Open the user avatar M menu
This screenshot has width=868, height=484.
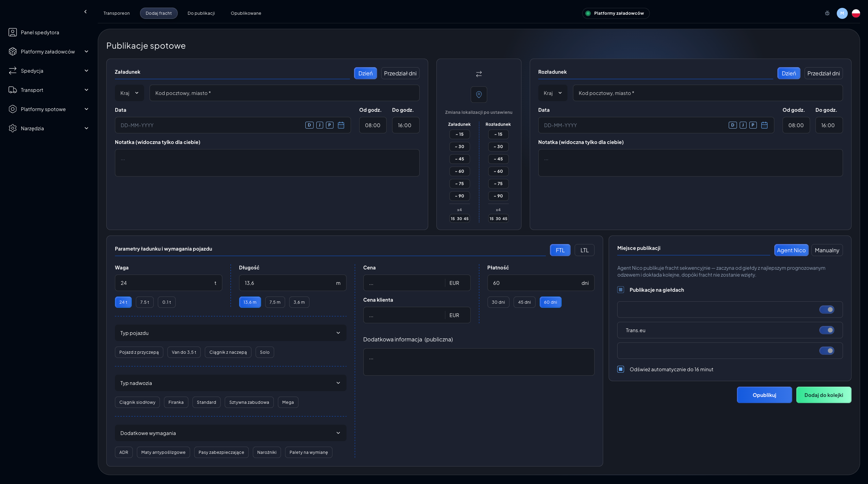(842, 13)
